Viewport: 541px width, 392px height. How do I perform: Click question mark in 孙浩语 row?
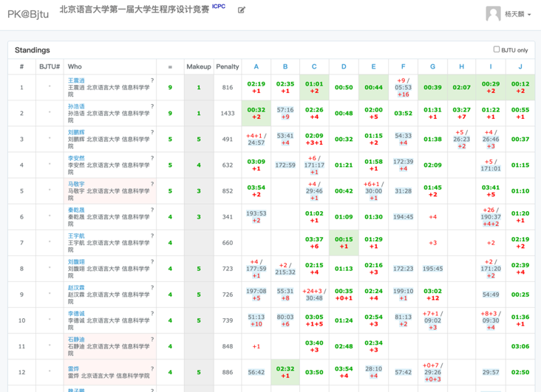click(x=152, y=106)
